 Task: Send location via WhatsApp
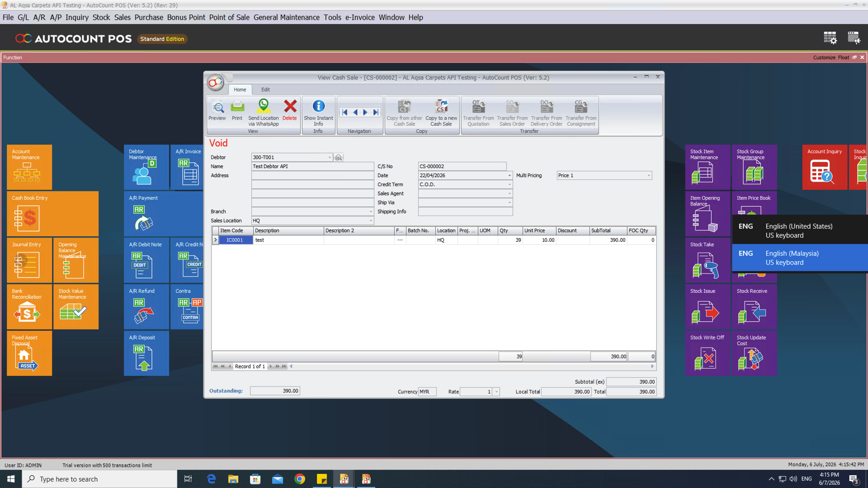[x=263, y=113]
